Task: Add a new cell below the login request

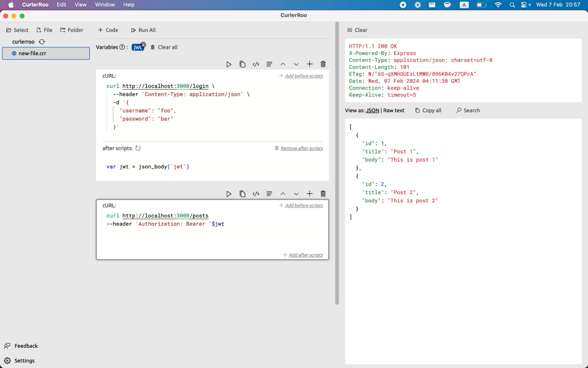Action: point(310,64)
